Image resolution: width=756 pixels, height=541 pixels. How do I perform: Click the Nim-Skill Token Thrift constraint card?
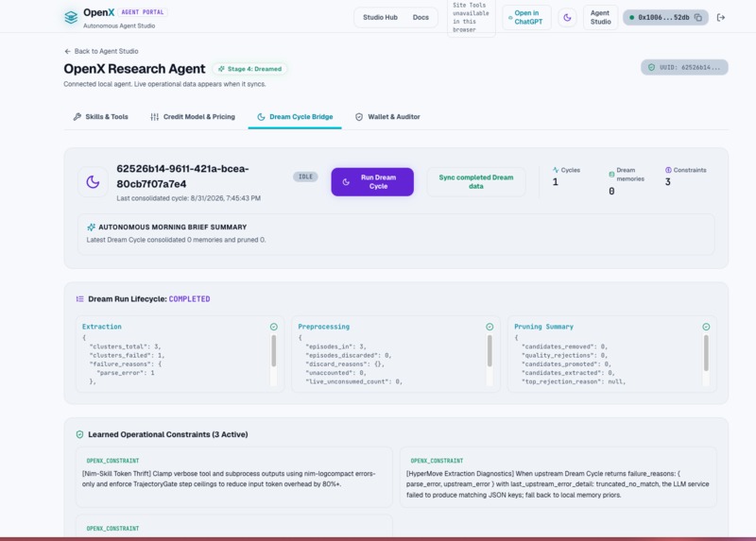pyautogui.click(x=233, y=477)
